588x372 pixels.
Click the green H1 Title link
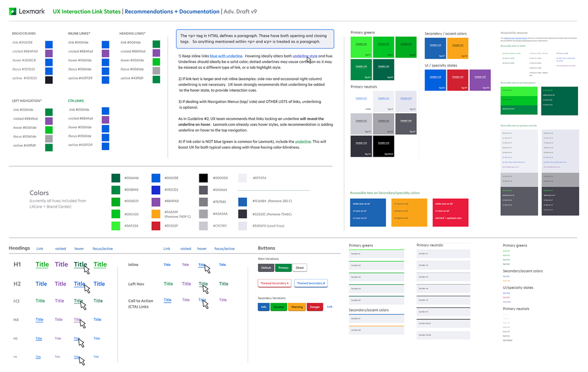coord(42,265)
